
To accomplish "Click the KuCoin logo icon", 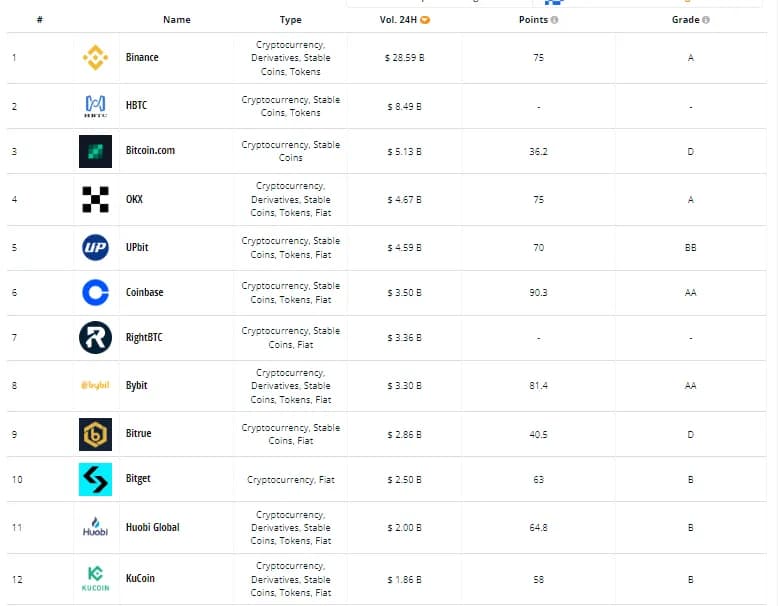I will (x=95, y=578).
